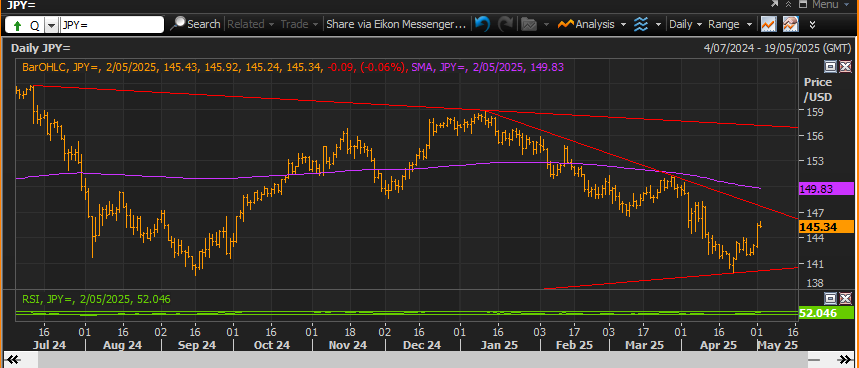Click the 159 price axis label

pyautogui.click(x=816, y=112)
